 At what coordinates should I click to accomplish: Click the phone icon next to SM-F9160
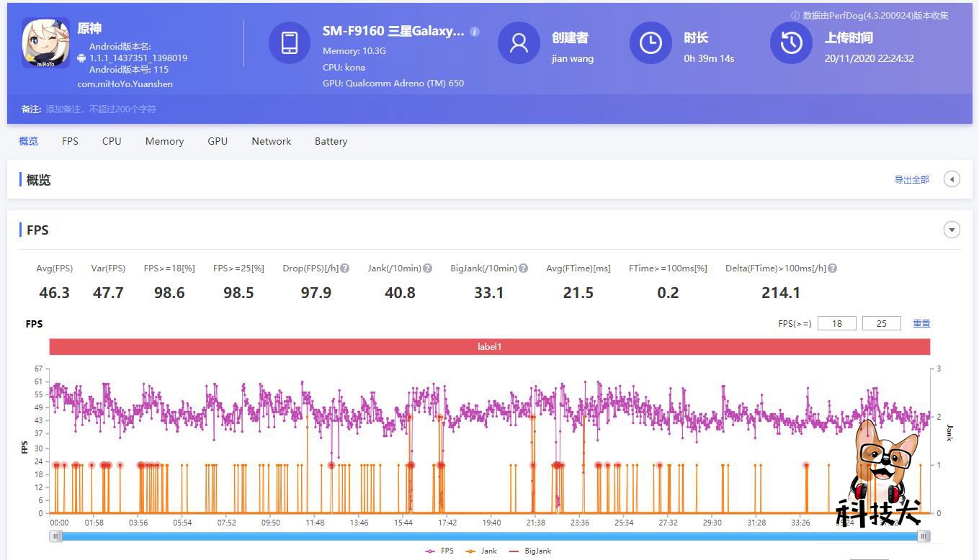290,43
